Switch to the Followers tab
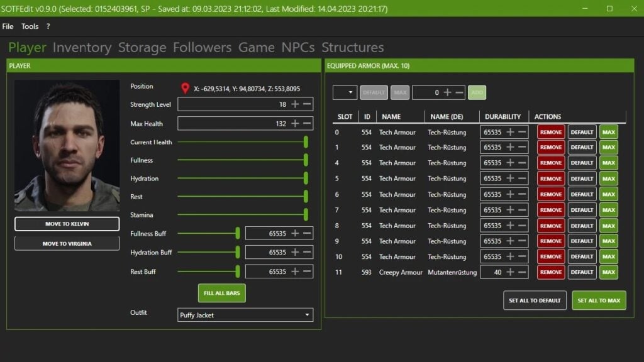This screenshot has width=644, height=362. click(202, 48)
